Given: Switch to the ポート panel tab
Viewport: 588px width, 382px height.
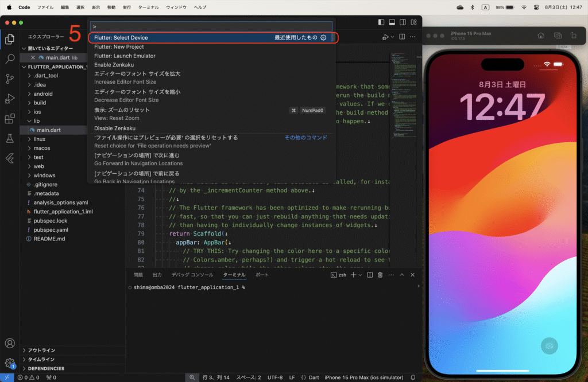Looking at the screenshot, I should click(x=262, y=275).
